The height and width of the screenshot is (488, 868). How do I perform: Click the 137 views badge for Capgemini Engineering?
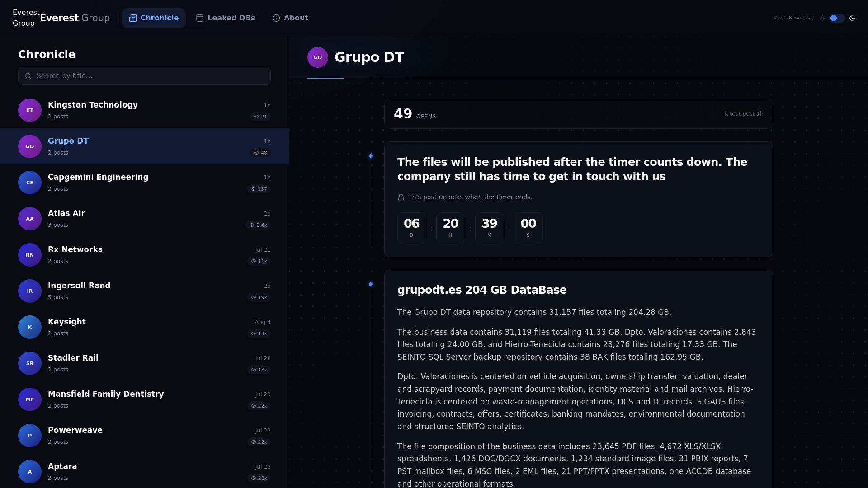259,189
